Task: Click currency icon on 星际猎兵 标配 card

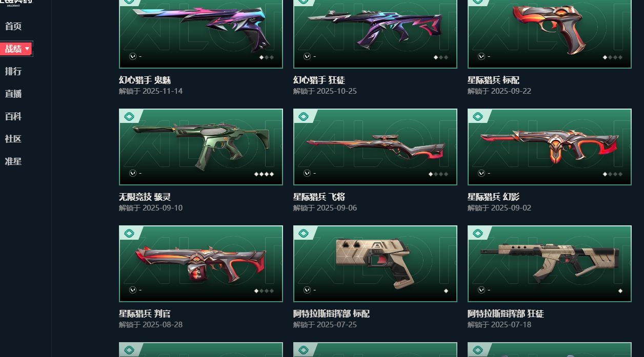Action: pyautogui.click(x=481, y=56)
